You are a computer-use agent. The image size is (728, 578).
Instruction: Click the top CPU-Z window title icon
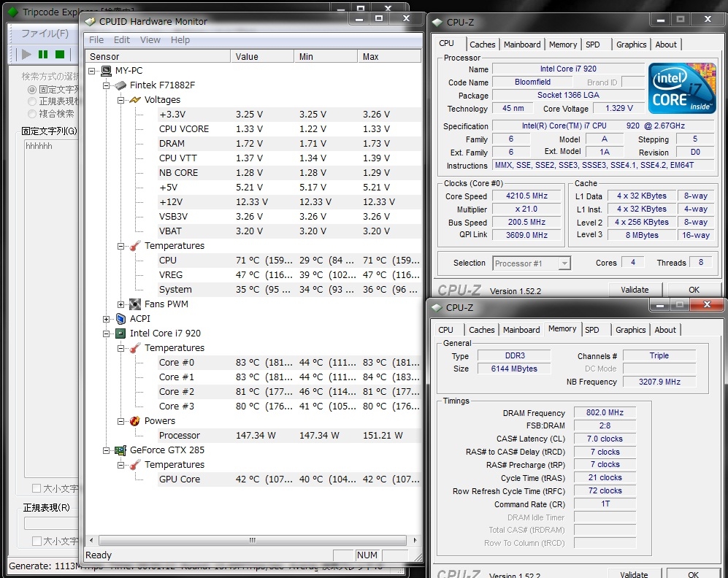pyautogui.click(x=437, y=23)
